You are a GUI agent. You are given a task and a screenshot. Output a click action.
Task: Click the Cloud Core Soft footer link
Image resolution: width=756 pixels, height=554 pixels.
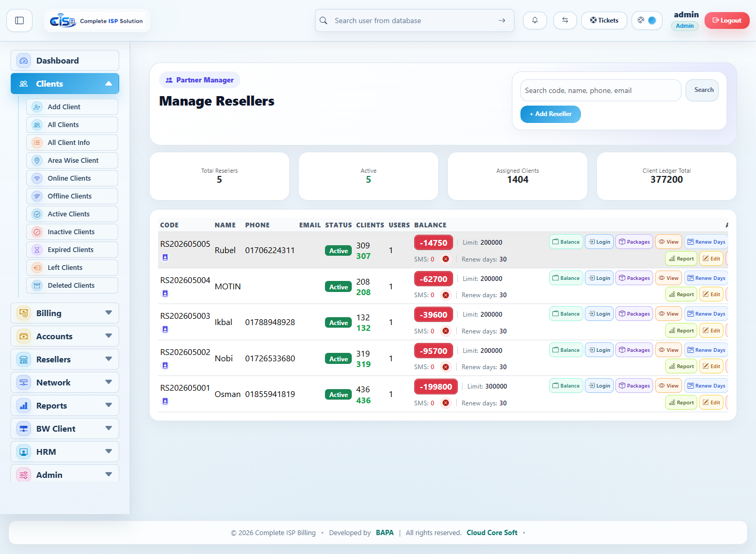click(492, 533)
